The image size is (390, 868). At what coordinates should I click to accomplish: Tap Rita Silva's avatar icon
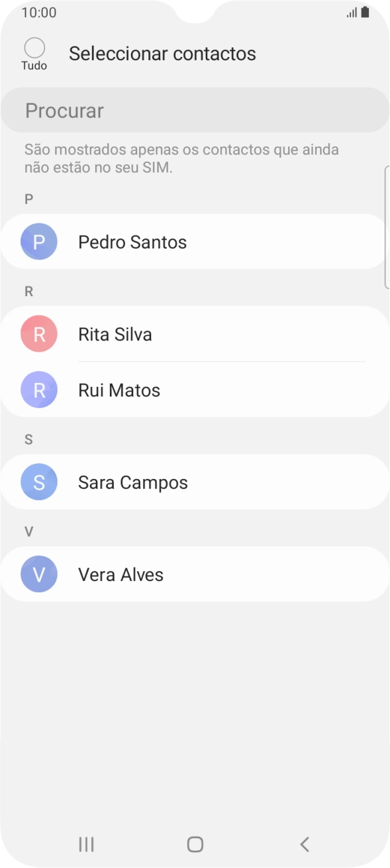(38, 334)
